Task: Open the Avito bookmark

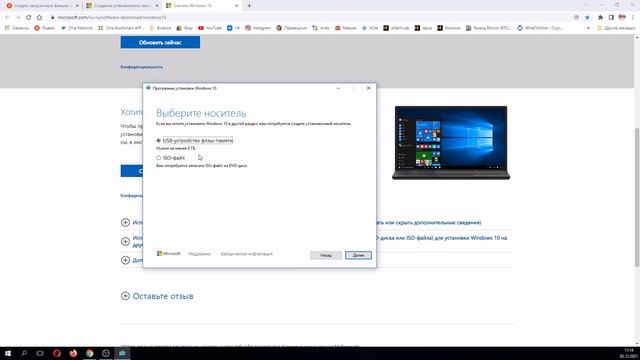Action: pyautogui.click(x=320, y=28)
